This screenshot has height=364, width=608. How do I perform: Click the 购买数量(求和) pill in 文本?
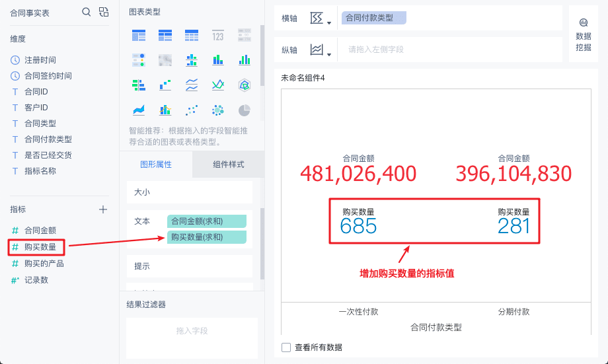207,237
